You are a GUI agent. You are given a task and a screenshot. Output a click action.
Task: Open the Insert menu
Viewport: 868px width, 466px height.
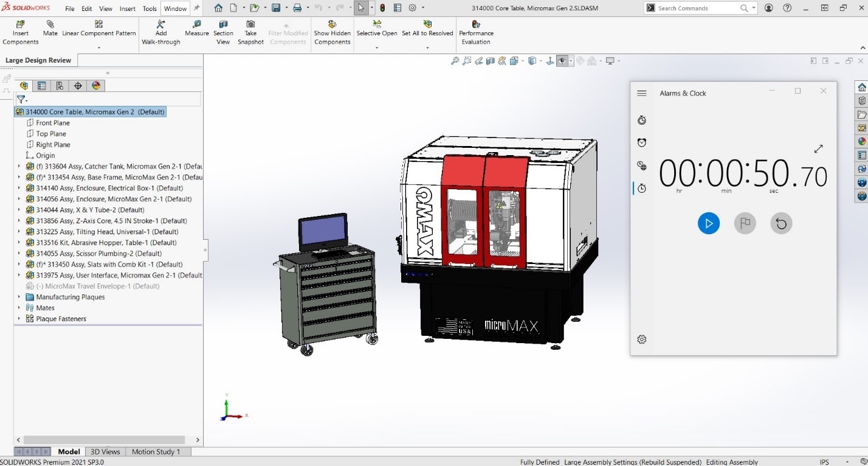point(128,9)
